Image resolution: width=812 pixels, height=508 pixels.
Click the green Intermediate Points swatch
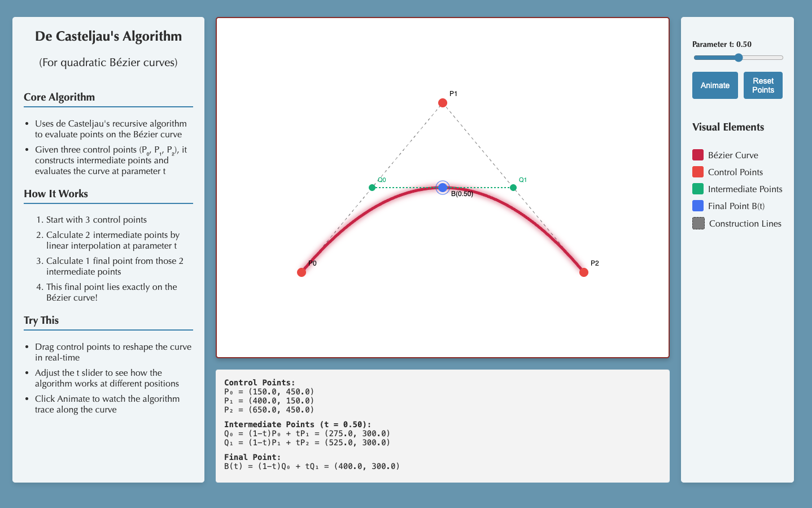coord(698,189)
